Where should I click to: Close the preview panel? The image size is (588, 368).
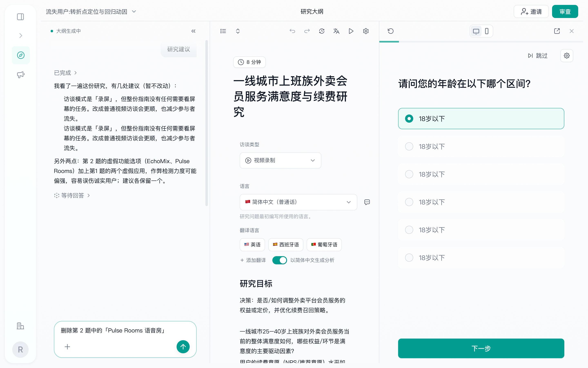[x=572, y=31]
